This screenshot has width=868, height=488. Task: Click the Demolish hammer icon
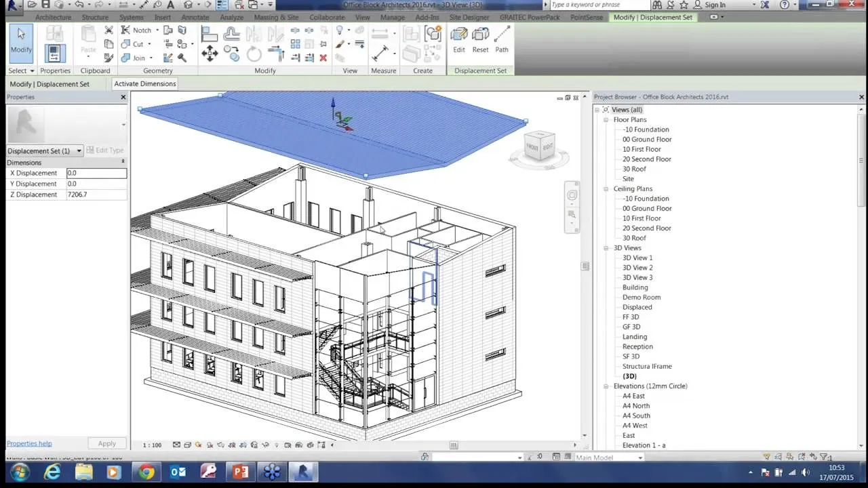[182, 58]
